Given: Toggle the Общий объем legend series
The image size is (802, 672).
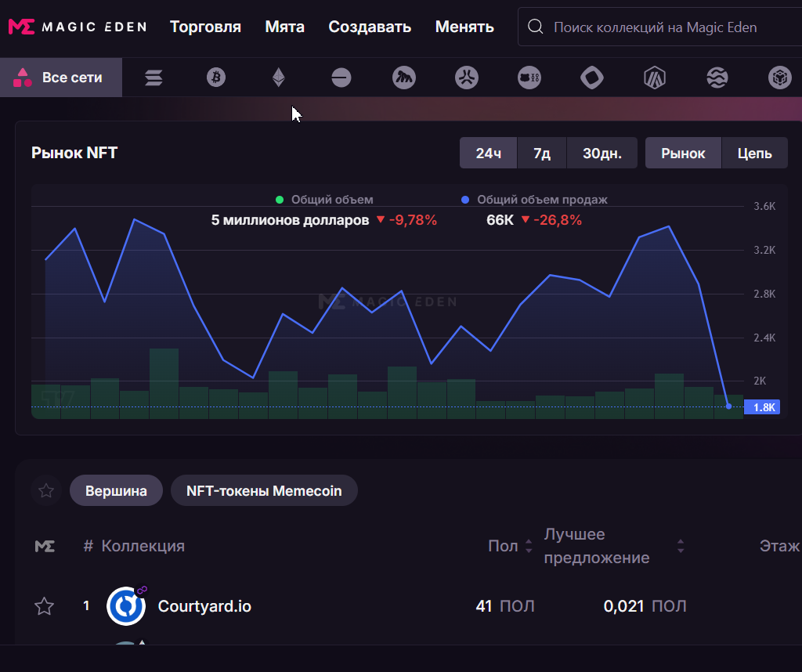Looking at the screenshot, I should coord(324,200).
